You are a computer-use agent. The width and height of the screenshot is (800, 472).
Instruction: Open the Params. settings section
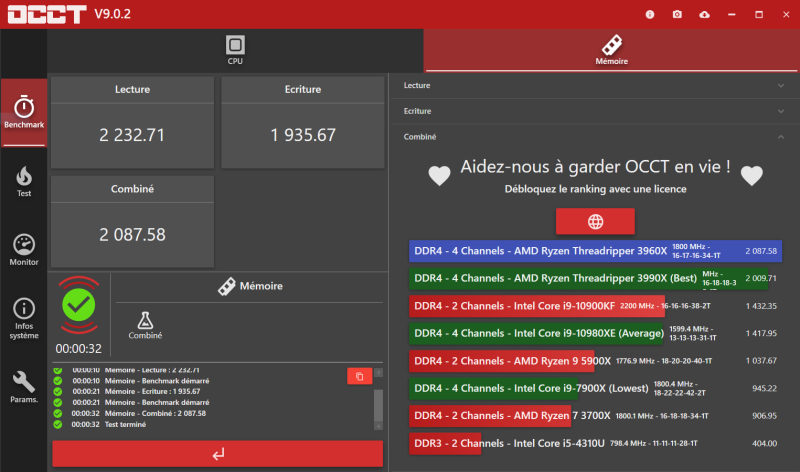23,387
